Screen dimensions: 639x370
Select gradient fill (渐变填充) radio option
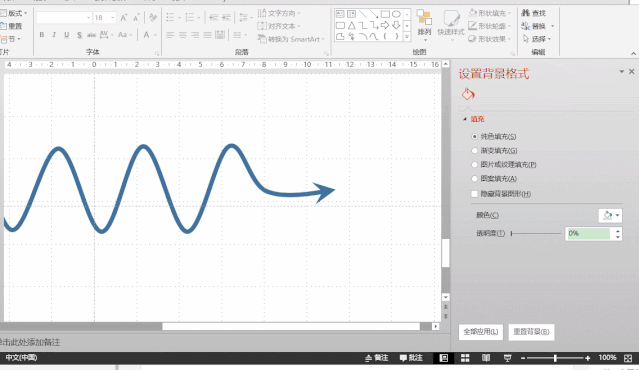click(x=474, y=150)
